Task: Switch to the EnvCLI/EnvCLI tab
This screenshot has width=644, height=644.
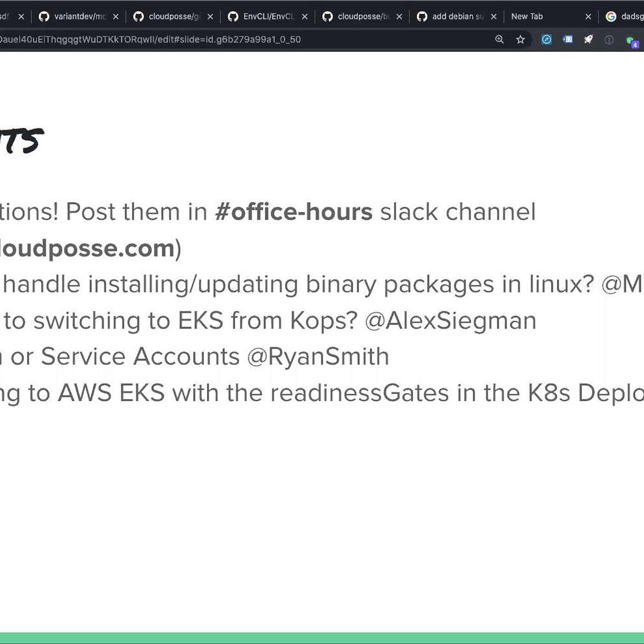Action: coord(261,17)
